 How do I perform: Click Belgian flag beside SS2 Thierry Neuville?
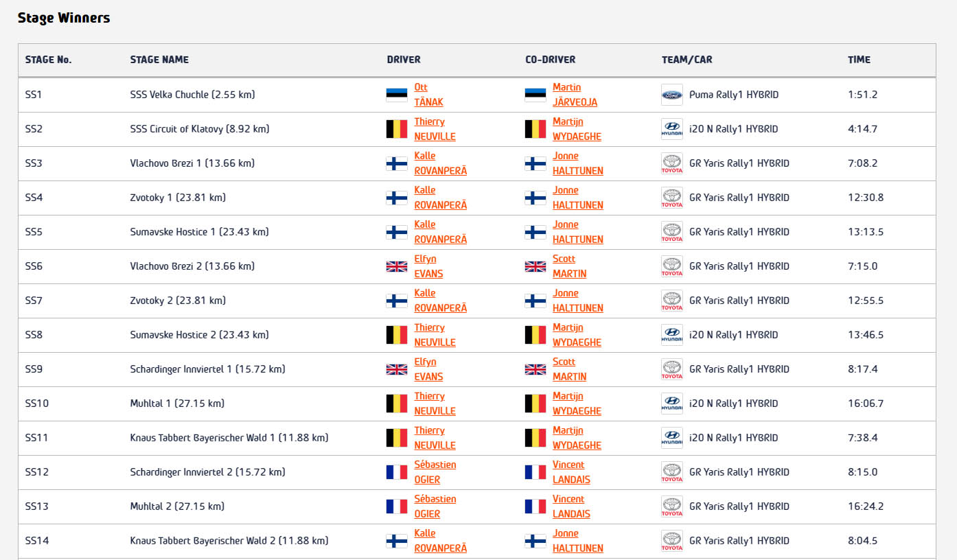(x=397, y=129)
